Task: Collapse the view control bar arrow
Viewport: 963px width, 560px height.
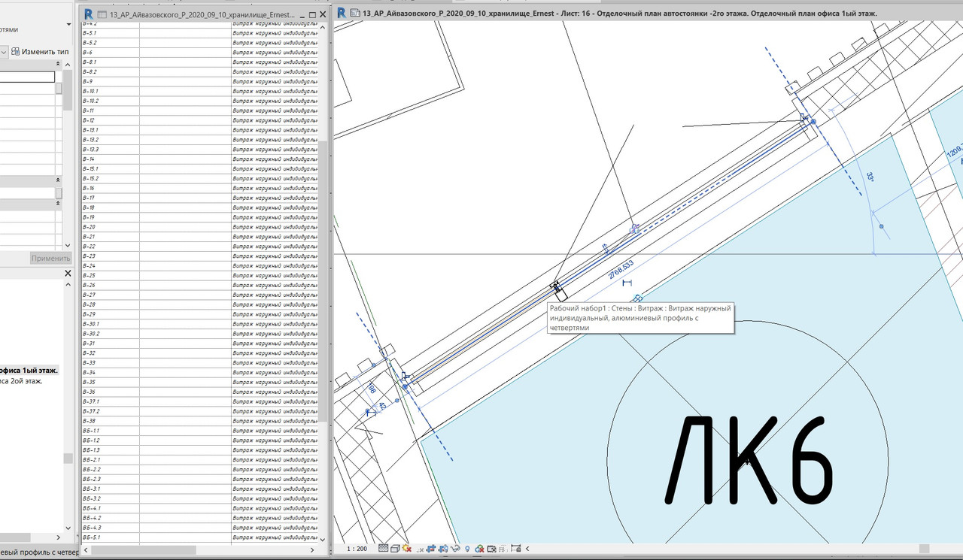Action: click(x=527, y=549)
